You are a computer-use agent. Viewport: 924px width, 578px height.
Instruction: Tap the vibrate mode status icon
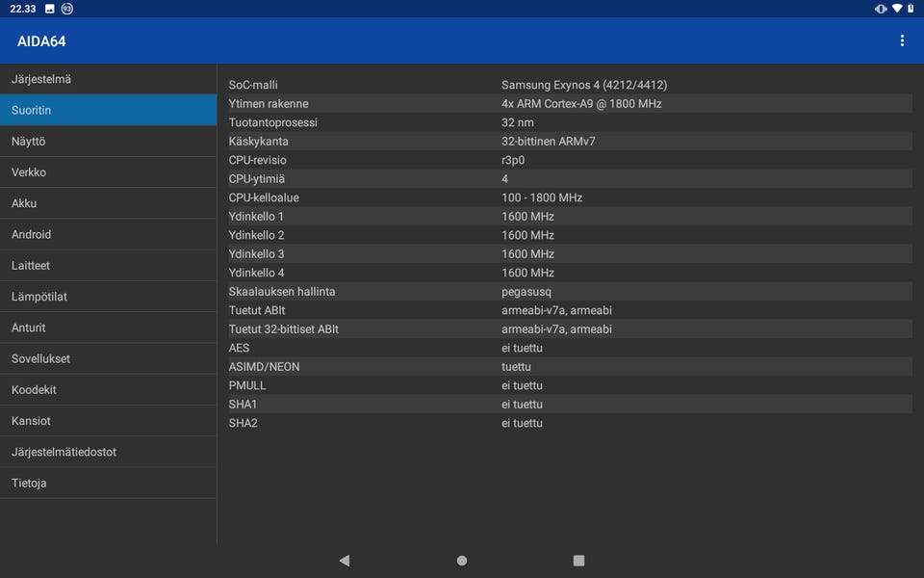[881, 9]
